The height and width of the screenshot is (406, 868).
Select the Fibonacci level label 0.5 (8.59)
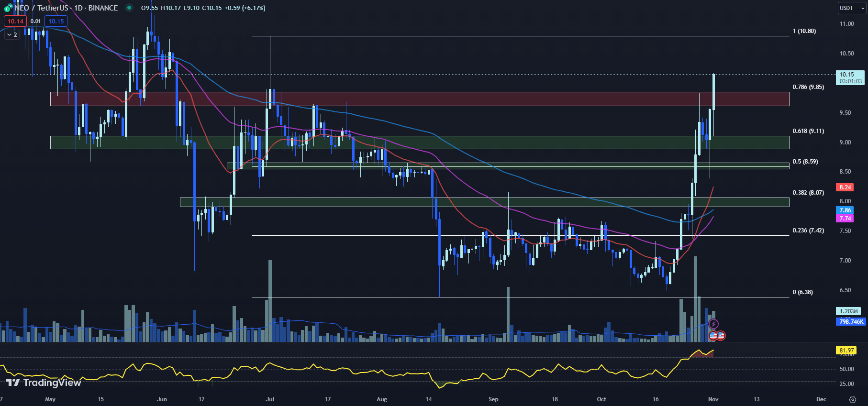click(x=805, y=162)
